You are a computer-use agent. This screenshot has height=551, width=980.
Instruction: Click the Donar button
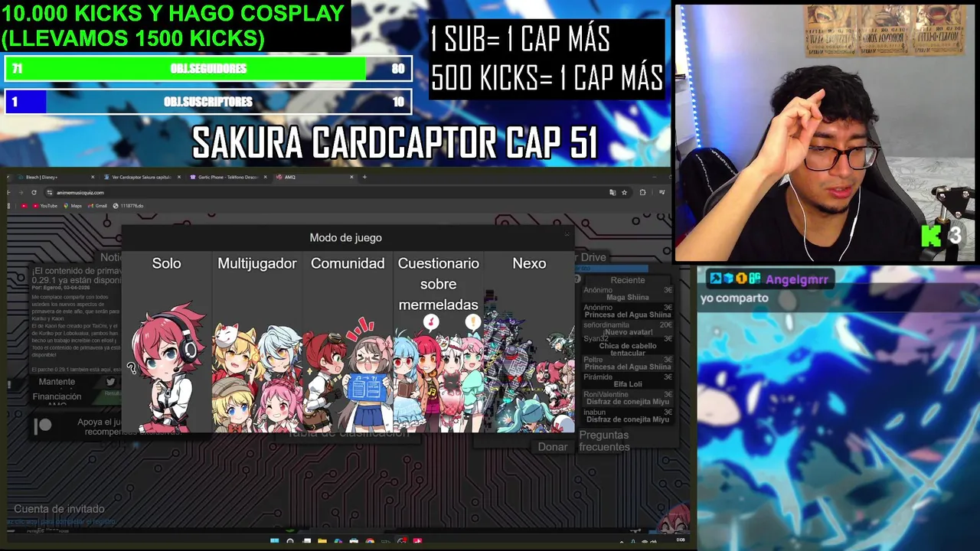[552, 447]
